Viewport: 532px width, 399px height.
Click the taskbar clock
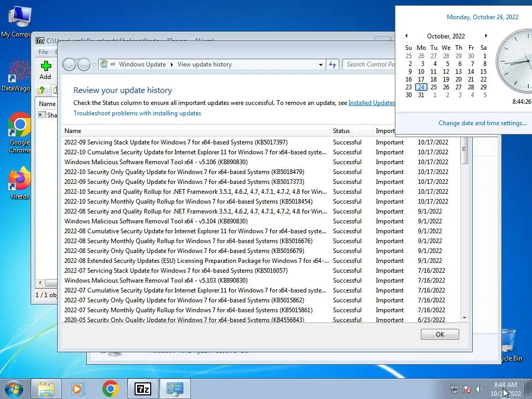[506, 389]
